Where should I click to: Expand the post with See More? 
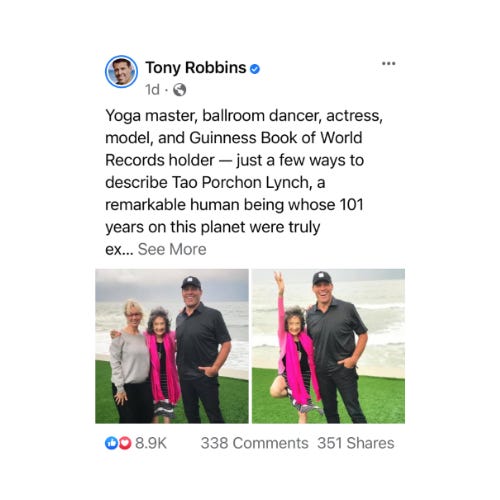pyautogui.click(x=172, y=249)
